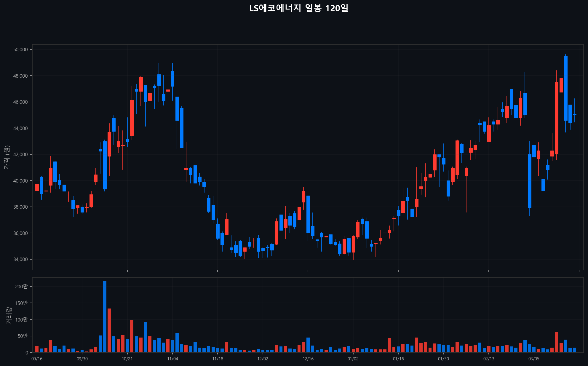Click the 11/18 date marker
This screenshot has width=588, height=366.
pos(218,359)
